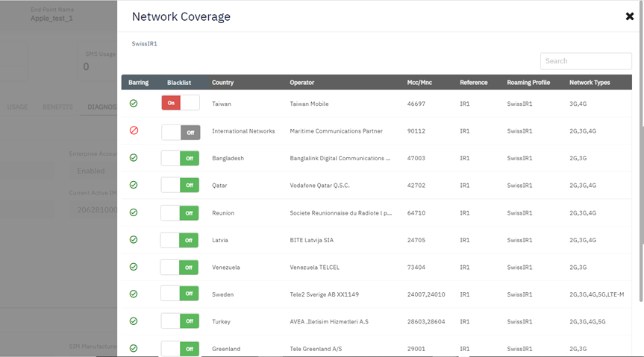Close the Network Coverage dialog
The image size is (644, 357).
pyautogui.click(x=629, y=16)
